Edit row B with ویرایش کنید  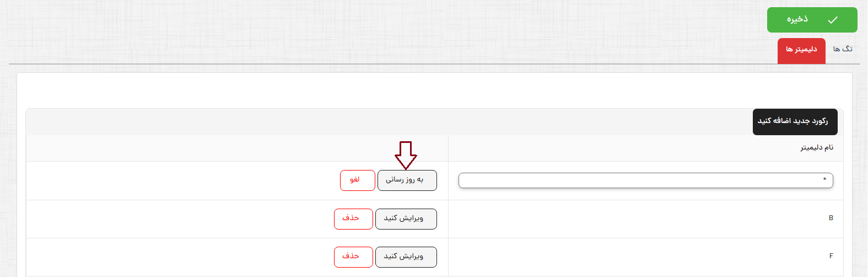click(x=406, y=219)
